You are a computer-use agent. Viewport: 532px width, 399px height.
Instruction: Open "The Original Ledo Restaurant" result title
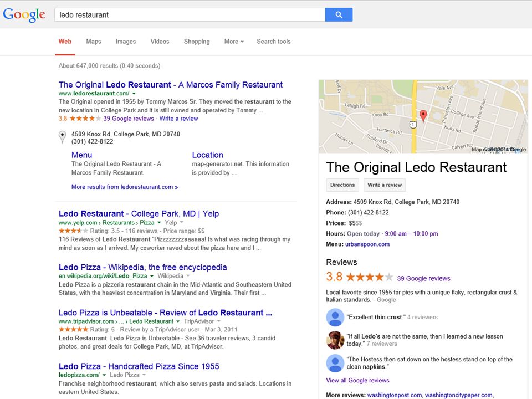170,84
